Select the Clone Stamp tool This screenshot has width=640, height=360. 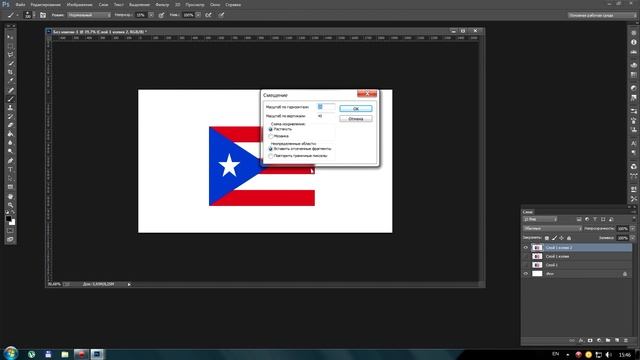click(11, 107)
